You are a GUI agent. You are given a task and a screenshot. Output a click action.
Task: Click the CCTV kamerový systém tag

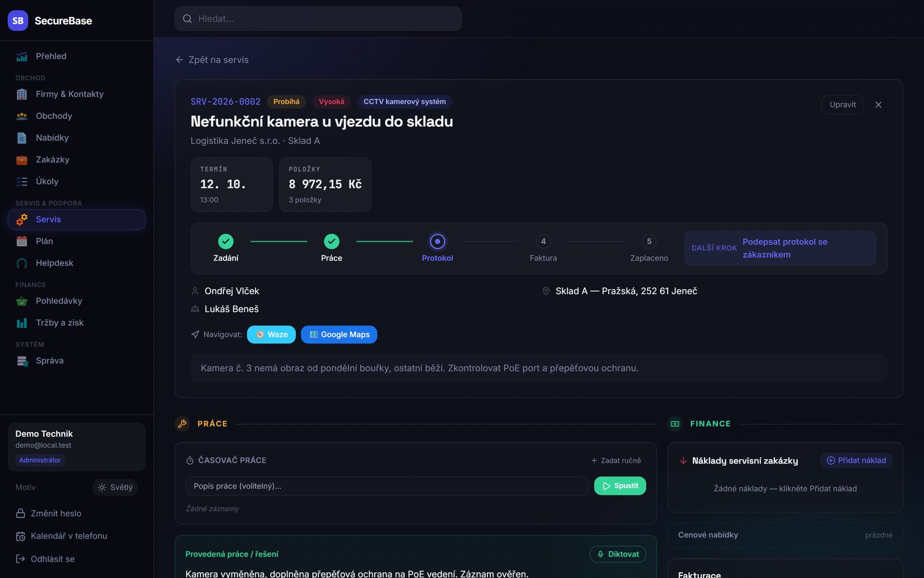[x=404, y=102]
